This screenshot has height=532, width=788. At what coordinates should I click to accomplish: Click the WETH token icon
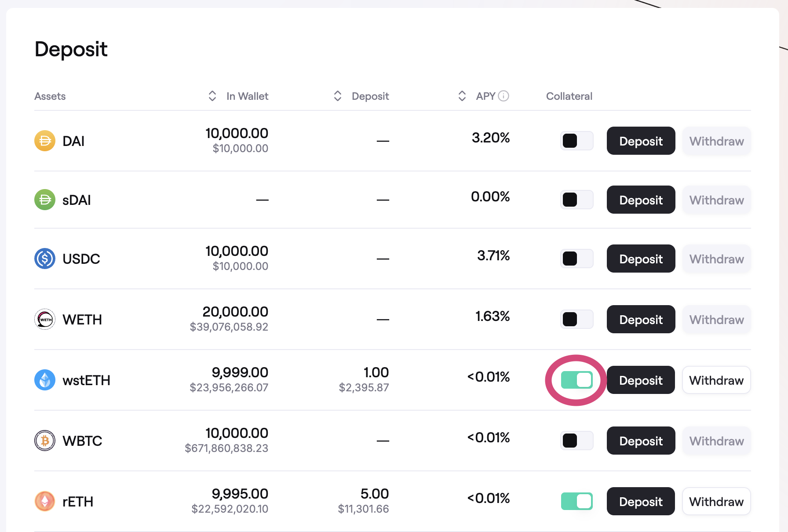pyautogui.click(x=45, y=320)
